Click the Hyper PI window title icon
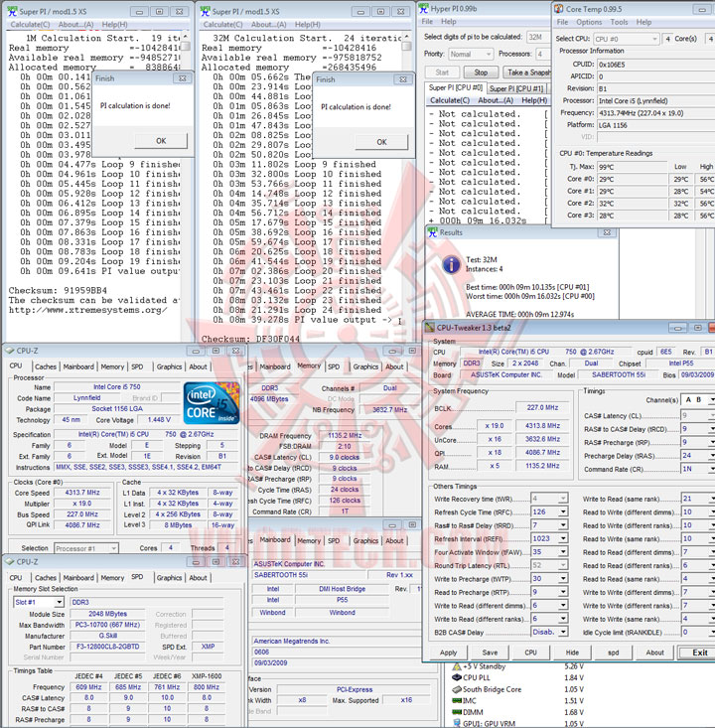Image resolution: width=715 pixels, height=728 pixels. (x=423, y=8)
